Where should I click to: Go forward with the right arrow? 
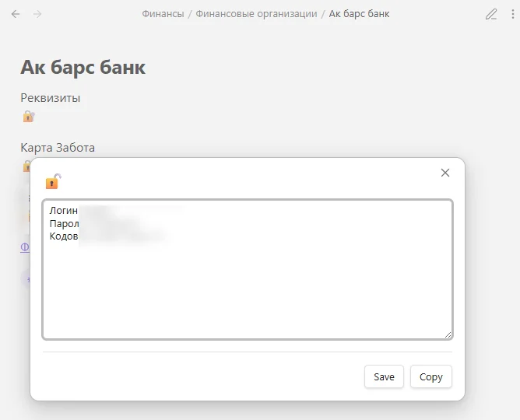37,14
